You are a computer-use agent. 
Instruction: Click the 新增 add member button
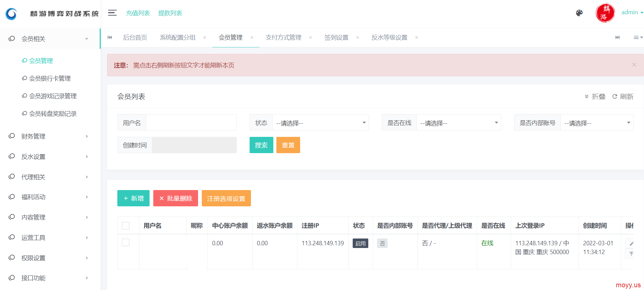(x=133, y=198)
